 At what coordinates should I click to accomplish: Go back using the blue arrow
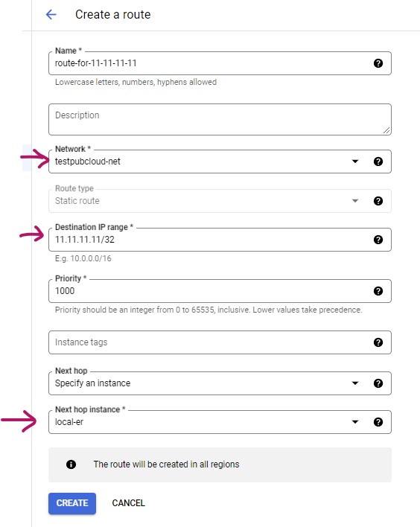click(51, 14)
